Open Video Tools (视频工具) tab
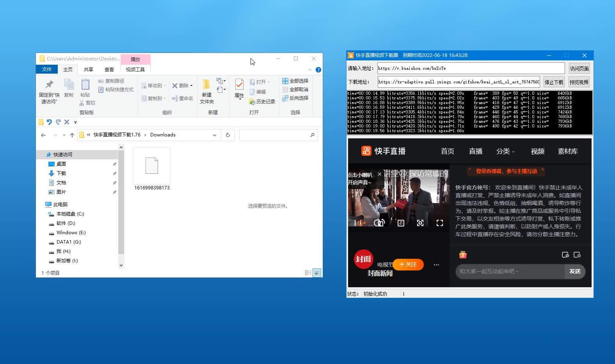Image resolution: width=615 pixels, height=364 pixels. [135, 69]
